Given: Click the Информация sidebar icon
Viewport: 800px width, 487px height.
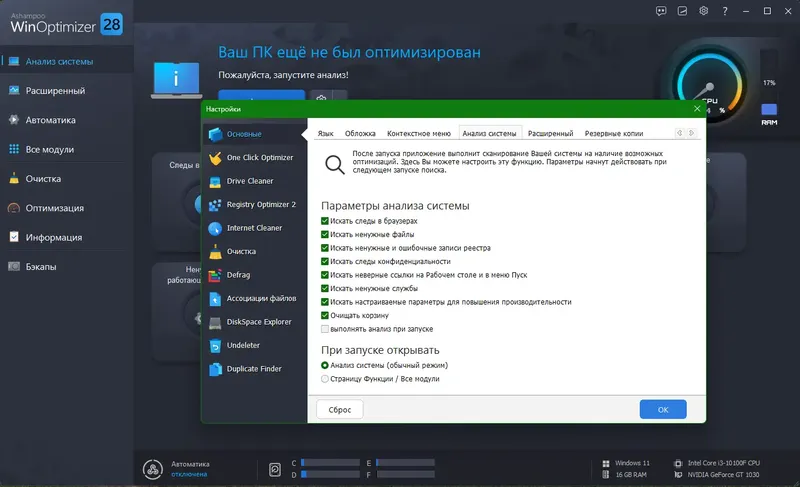Looking at the screenshot, I should pyautogui.click(x=14, y=237).
